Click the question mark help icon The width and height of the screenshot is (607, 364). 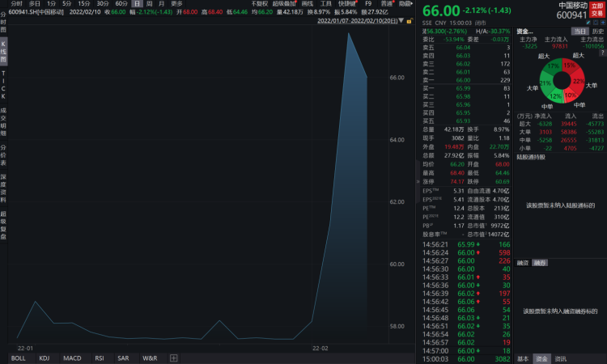[x=603, y=53]
